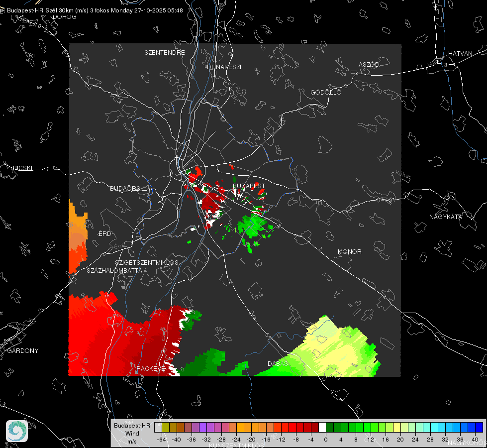Click the small icon before the title text
The height and width of the screenshot is (448, 487).
[x=2, y=10]
